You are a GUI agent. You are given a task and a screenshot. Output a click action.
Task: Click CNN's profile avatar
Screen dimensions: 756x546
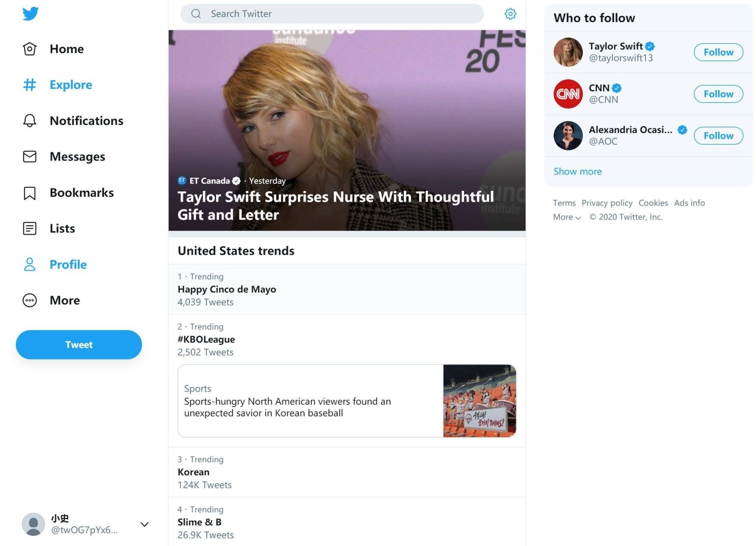[x=567, y=93]
